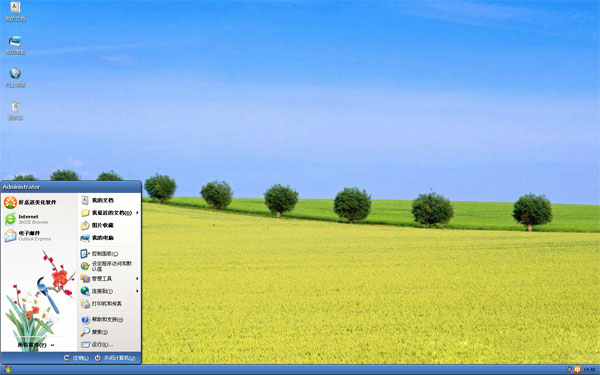Expand All Programs list
The width and height of the screenshot is (600, 375).
[36, 345]
